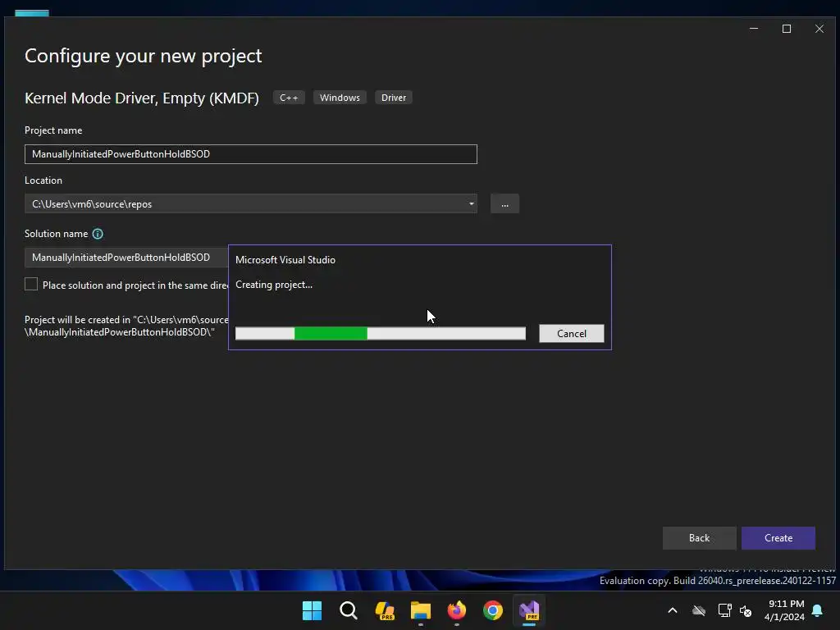Switch to Visual Studio Preview taskbar icon
This screenshot has width=840, height=630.
tap(529, 610)
